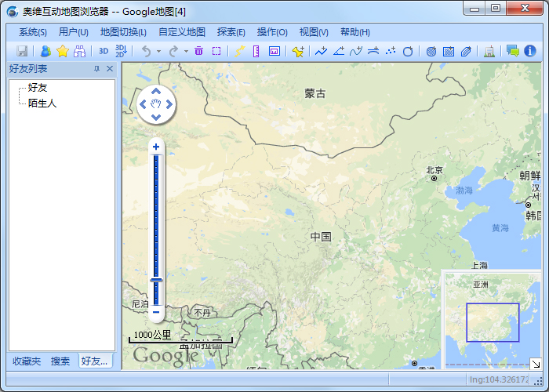This screenshot has width=549, height=392.
Task: Pan the map up
Action: (x=156, y=92)
